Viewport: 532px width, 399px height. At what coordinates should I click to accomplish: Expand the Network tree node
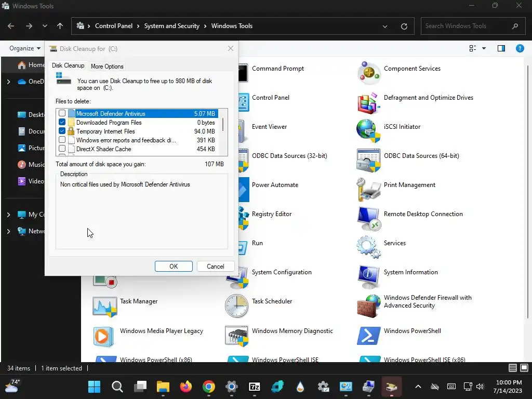tap(8, 231)
